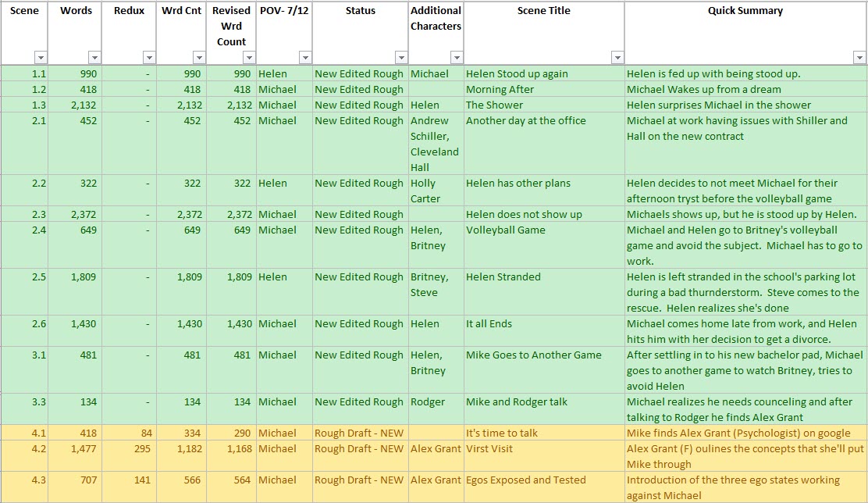Click the Quick Summary column header
868x503 pixels.
coord(745,11)
